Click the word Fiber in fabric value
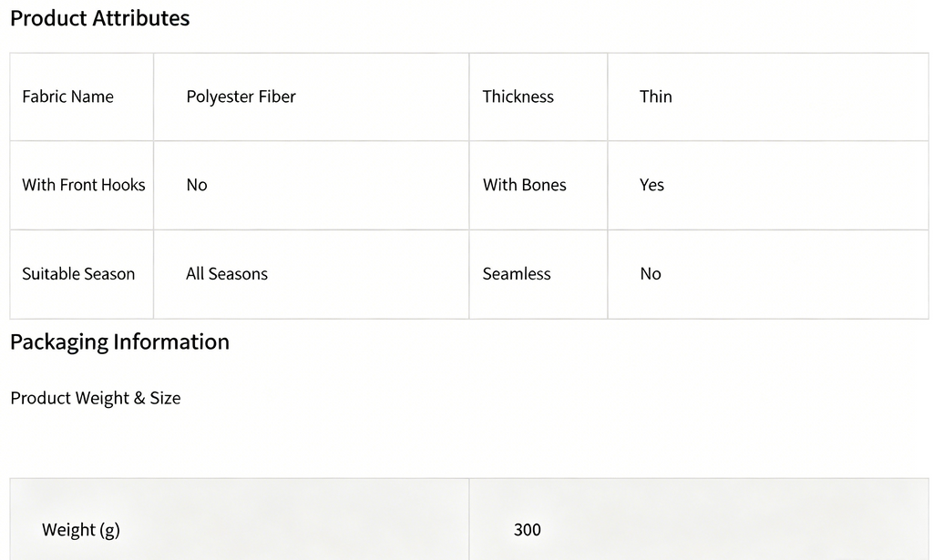This screenshot has width=933, height=560. pyautogui.click(x=277, y=97)
